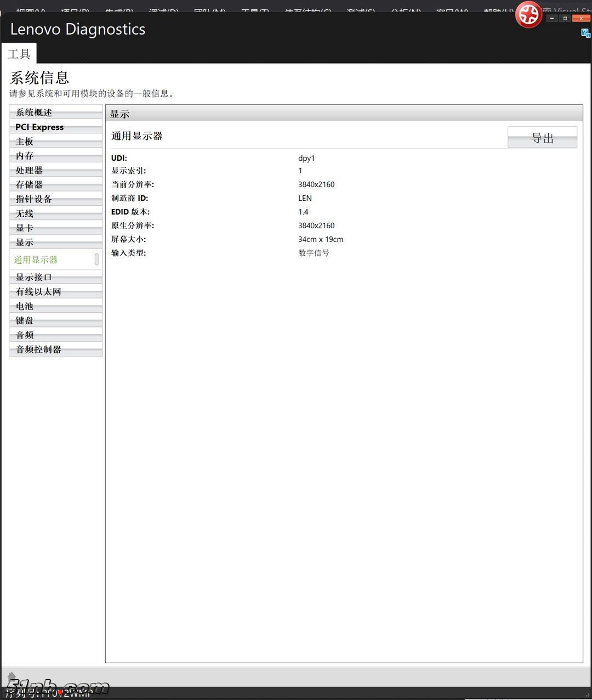
Task: Open the 帮助(H) menu behind the window
Action: click(499, 9)
